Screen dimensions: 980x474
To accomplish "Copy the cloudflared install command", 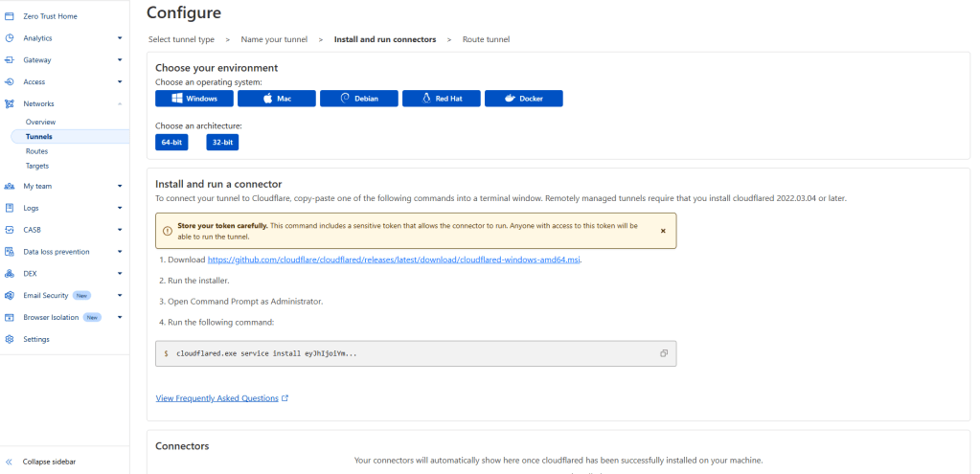I will 663,353.
